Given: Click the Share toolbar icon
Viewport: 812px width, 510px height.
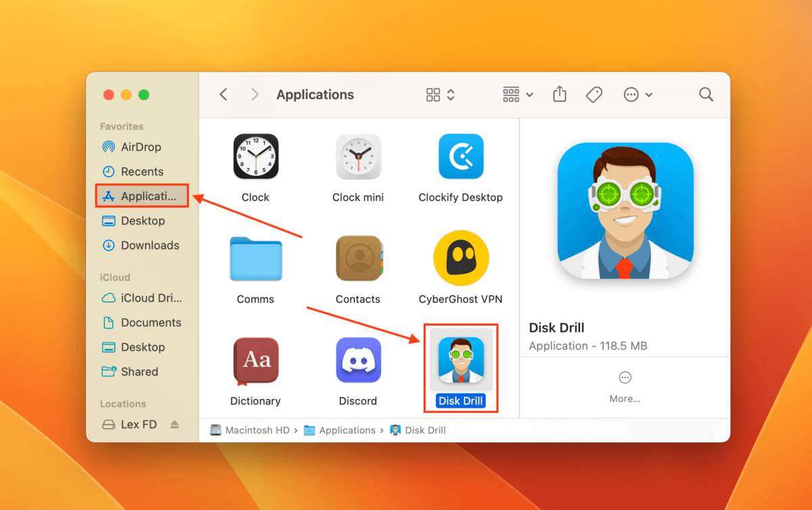Looking at the screenshot, I should click(x=560, y=95).
